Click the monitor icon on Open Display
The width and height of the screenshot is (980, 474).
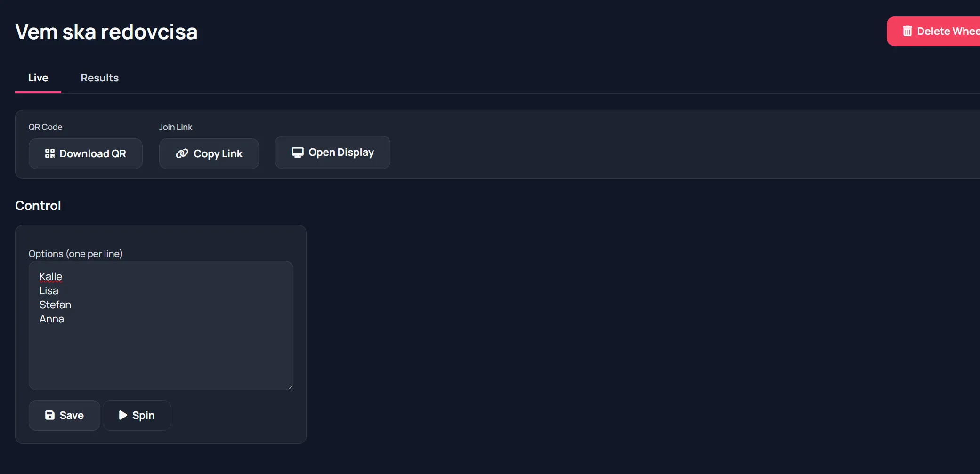[297, 152]
